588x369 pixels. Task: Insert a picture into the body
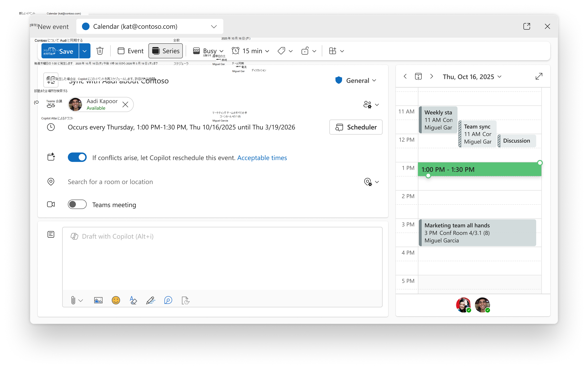(98, 300)
